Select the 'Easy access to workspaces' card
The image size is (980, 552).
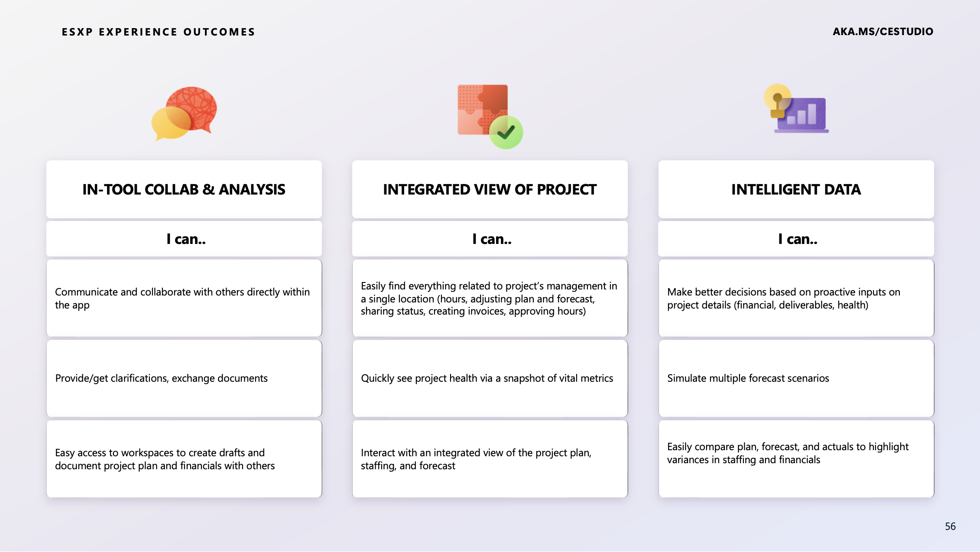coord(184,459)
